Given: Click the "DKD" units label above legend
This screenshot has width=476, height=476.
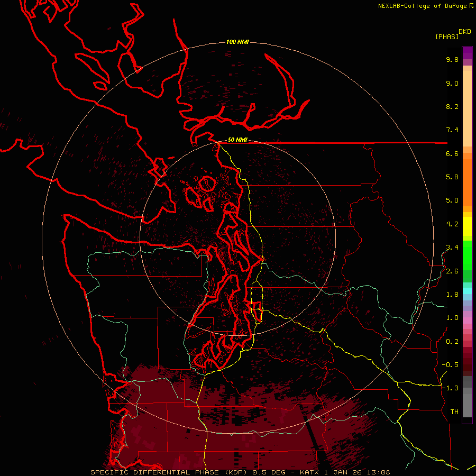Looking at the screenshot, I should pos(465,32).
